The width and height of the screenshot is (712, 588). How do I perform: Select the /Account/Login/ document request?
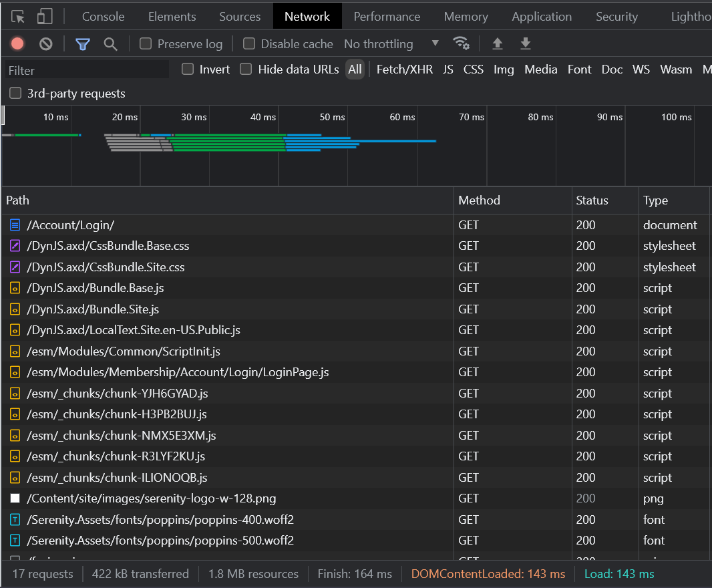pos(70,225)
